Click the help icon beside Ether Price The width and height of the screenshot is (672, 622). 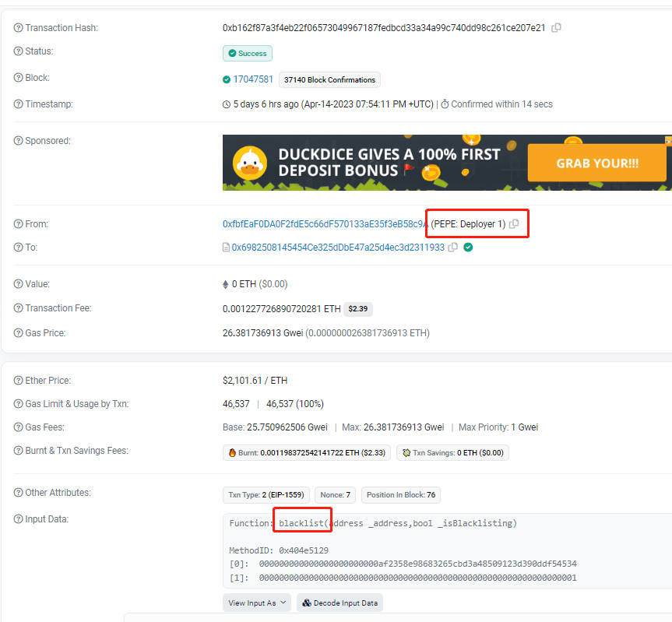(18, 381)
